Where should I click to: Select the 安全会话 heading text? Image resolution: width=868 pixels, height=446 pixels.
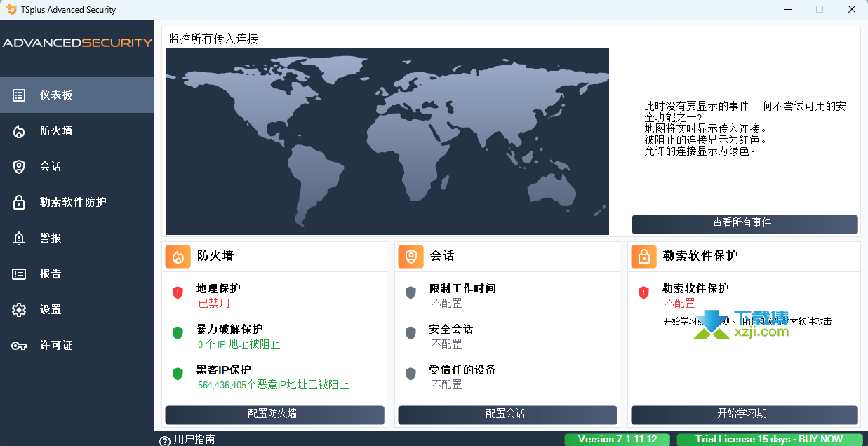451,329
